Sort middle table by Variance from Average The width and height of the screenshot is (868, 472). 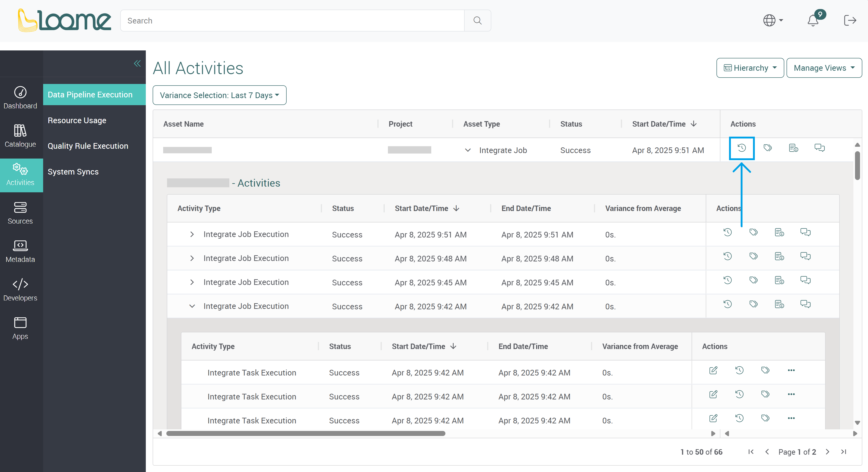pos(643,209)
